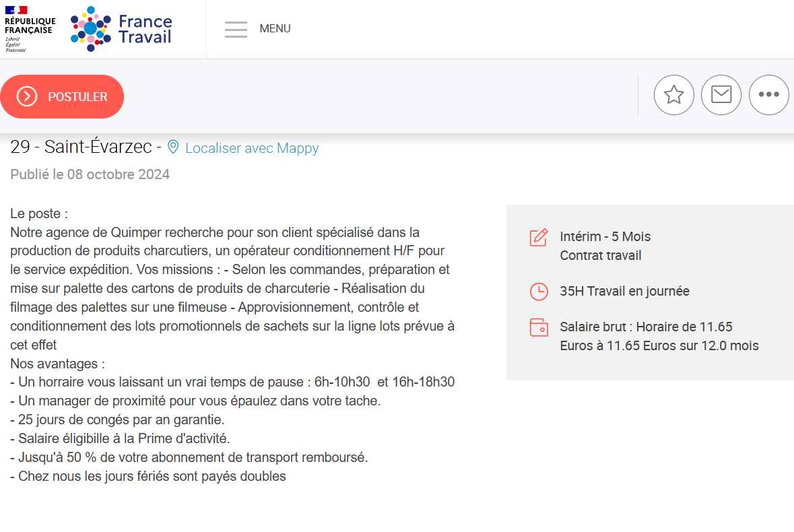Image resolution: width=794 pixels, height=532 pixels.
Task: Open the hamburger menu icon
Action: click(236, 30)
